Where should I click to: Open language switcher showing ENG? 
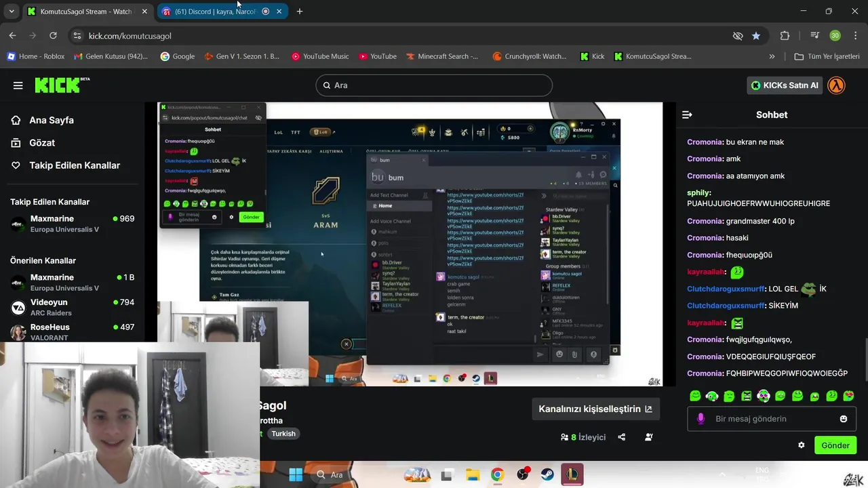[762, 474]
